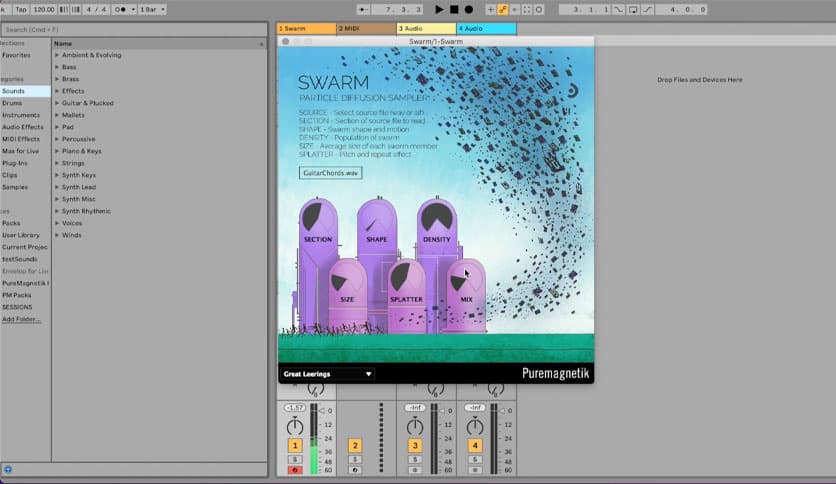Viewport: 836px width, 484px height.
Task: Arm track 2 for recording
Action: [355, 470]
